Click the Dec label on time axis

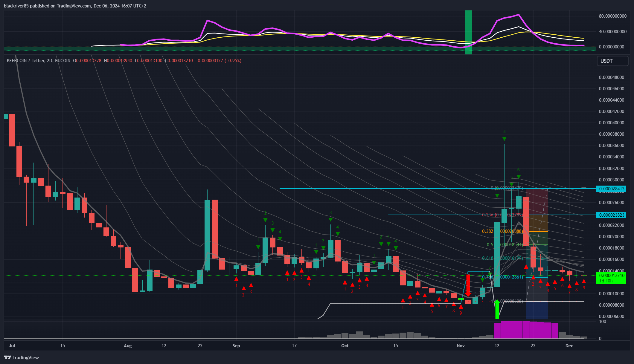coord(569,346)
